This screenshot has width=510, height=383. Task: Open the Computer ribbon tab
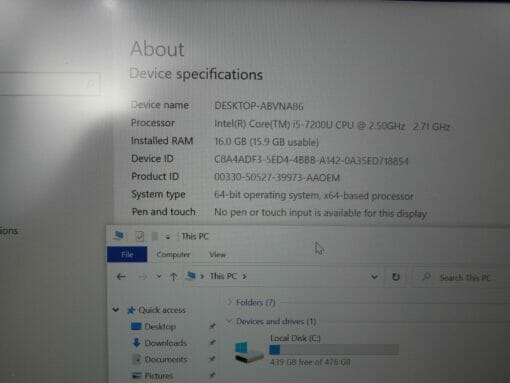click(x=173, y=255)
